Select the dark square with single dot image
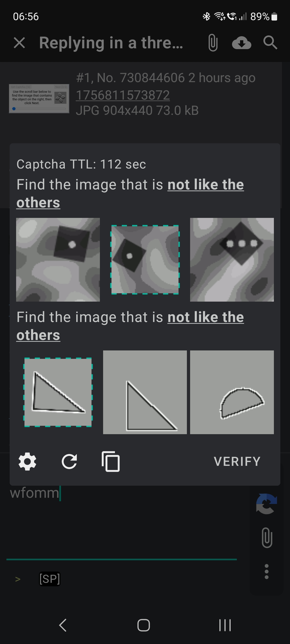This screenshot has width=290, height=644. [58, 260]
